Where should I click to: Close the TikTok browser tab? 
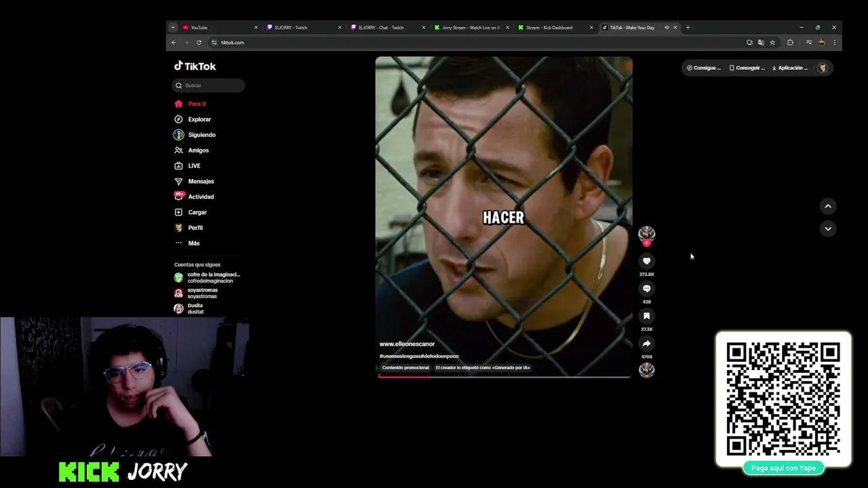point(675,28)
